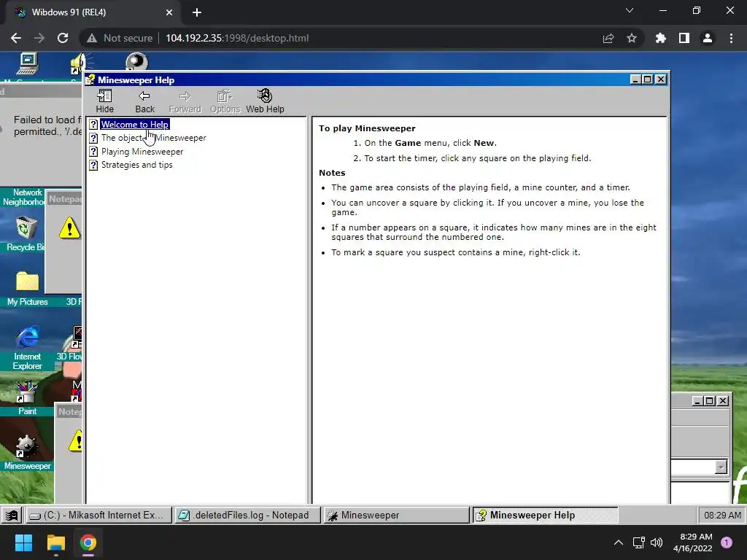Open the volume control in system tray

tap(657, 542)
